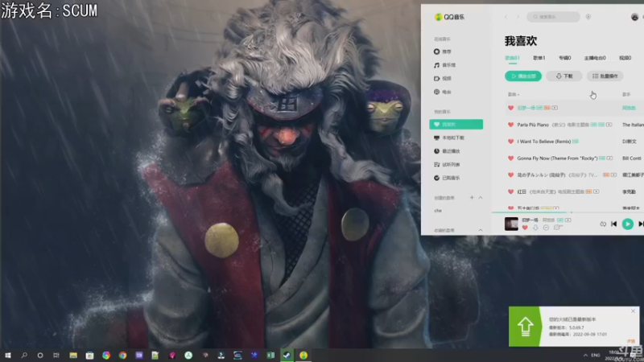Show hidden system tray icons
The height and width of the screenshot is (362, 644).
585,356
